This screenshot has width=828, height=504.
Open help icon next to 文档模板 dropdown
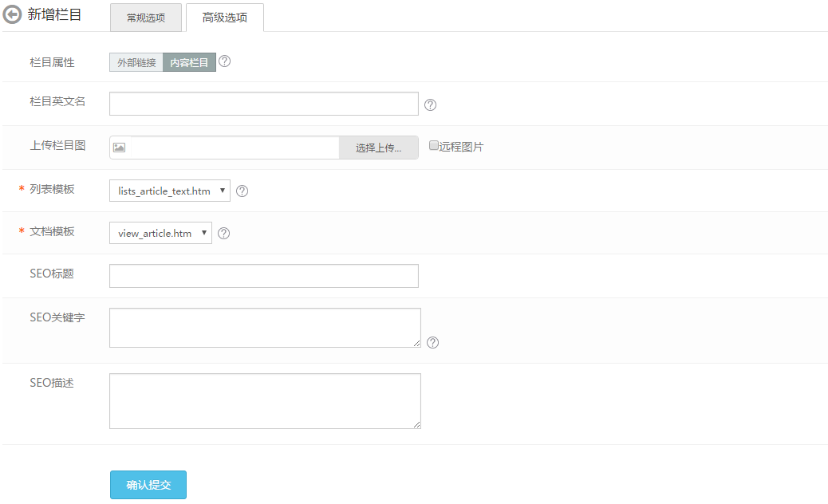pos(224,234)
